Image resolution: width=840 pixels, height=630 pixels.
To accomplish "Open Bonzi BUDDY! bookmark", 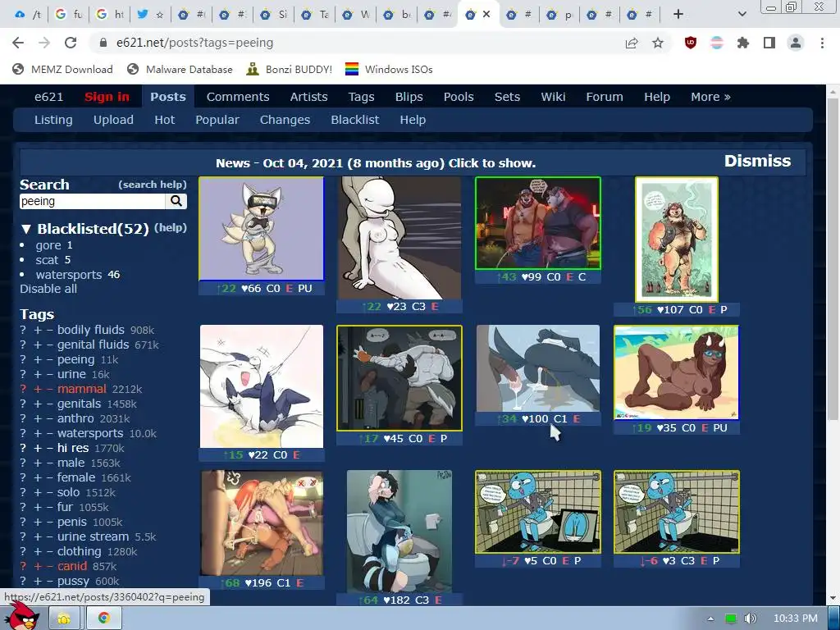I will pos(289,69).
